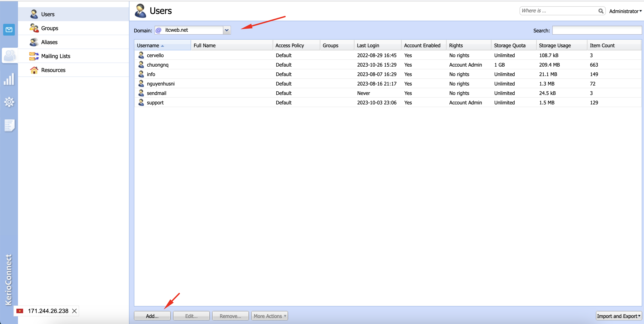This screenshot has width=644, height=324.
Task: Click into the users Search field
Action: pos(597,31)
